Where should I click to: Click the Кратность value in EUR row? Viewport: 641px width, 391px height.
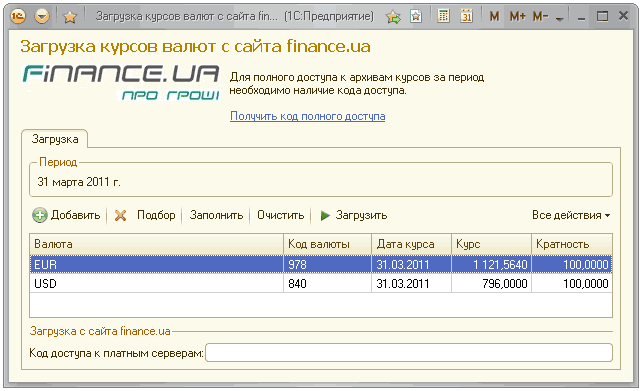point(572,265)
